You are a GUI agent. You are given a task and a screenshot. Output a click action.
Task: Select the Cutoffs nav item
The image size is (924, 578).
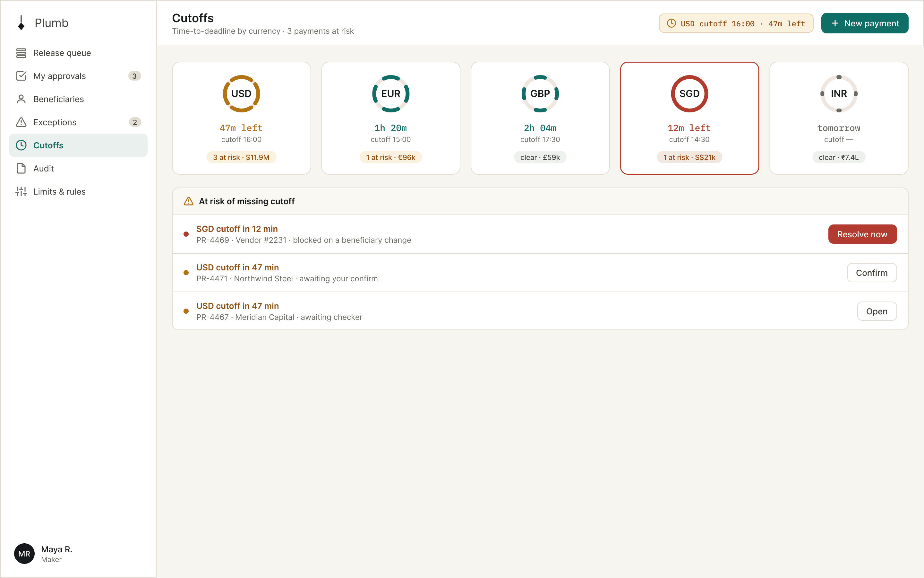coord(78,145)
